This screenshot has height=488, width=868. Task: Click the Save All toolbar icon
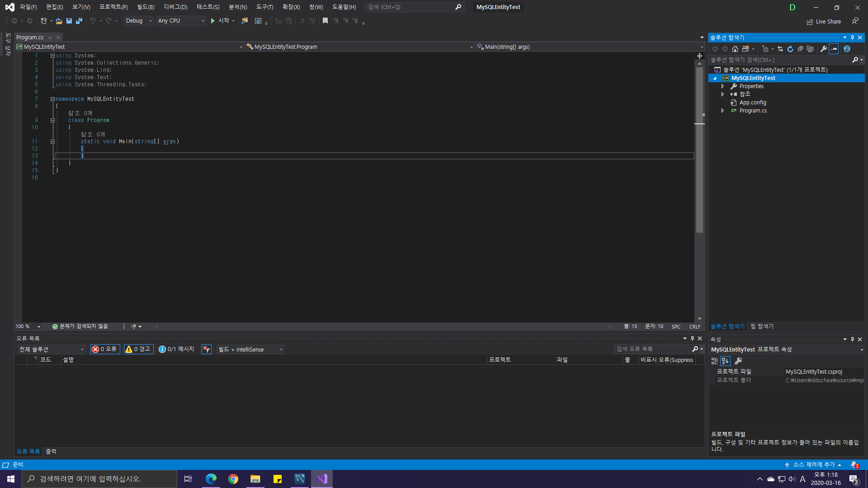[x=79, y=21]
